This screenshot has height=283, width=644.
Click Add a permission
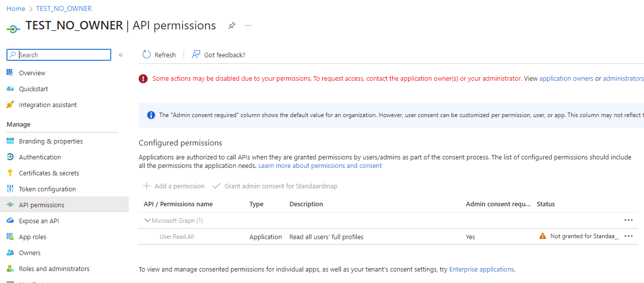[x=174, y=186]
